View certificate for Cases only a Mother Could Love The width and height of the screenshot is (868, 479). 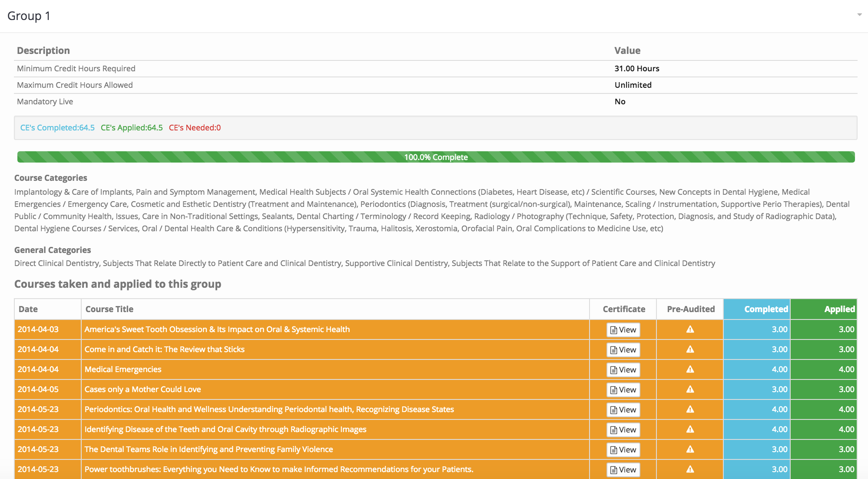tap(623, 390)
